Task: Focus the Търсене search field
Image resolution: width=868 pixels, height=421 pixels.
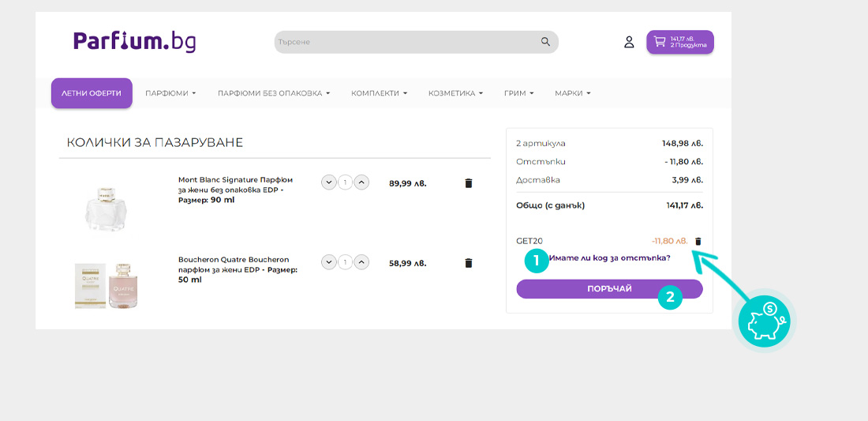Action: (417, 42)
